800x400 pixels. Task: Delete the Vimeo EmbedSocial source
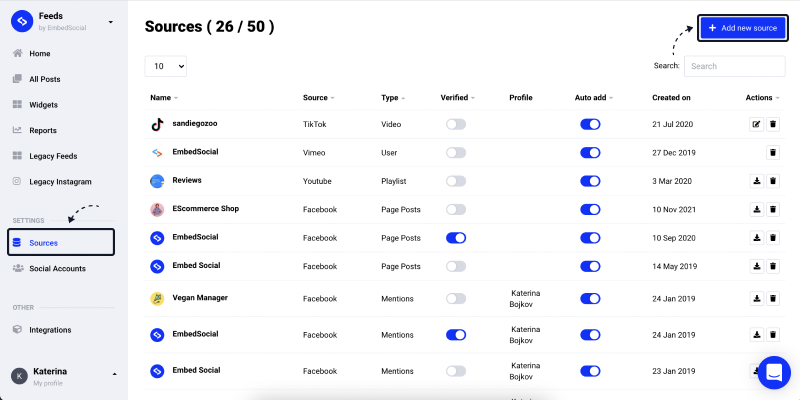[773, 153]
